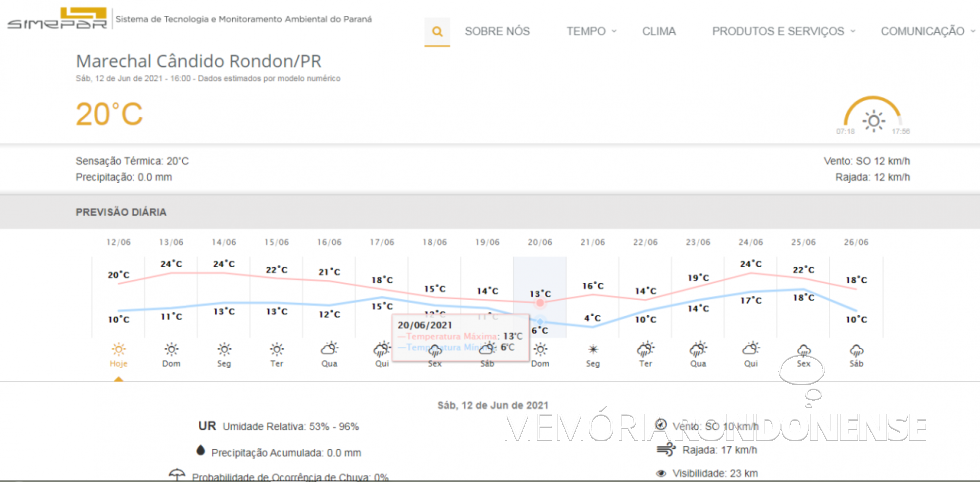Click the water drop precipitation icon
This screenshot has height=482, width=980.
click(x=201, y=451)
